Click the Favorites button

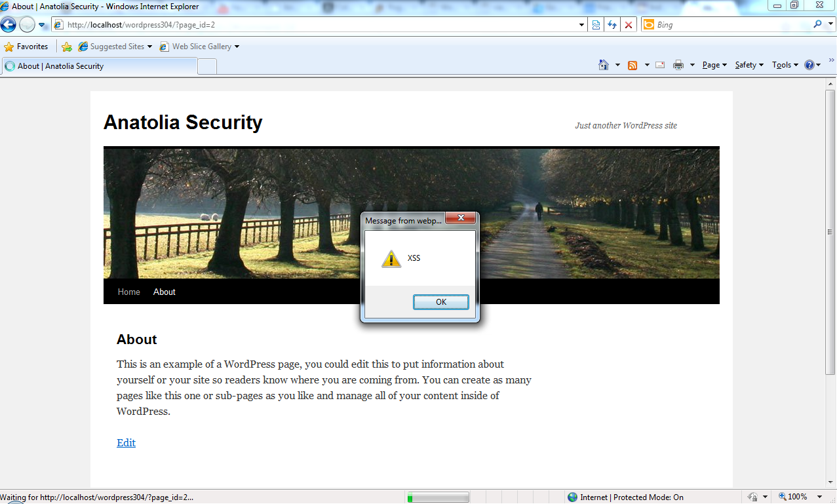[x=26, y=47]
